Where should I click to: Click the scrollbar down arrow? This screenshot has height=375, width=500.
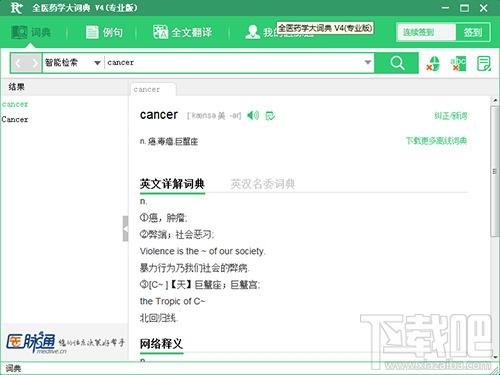coord(495,357)
